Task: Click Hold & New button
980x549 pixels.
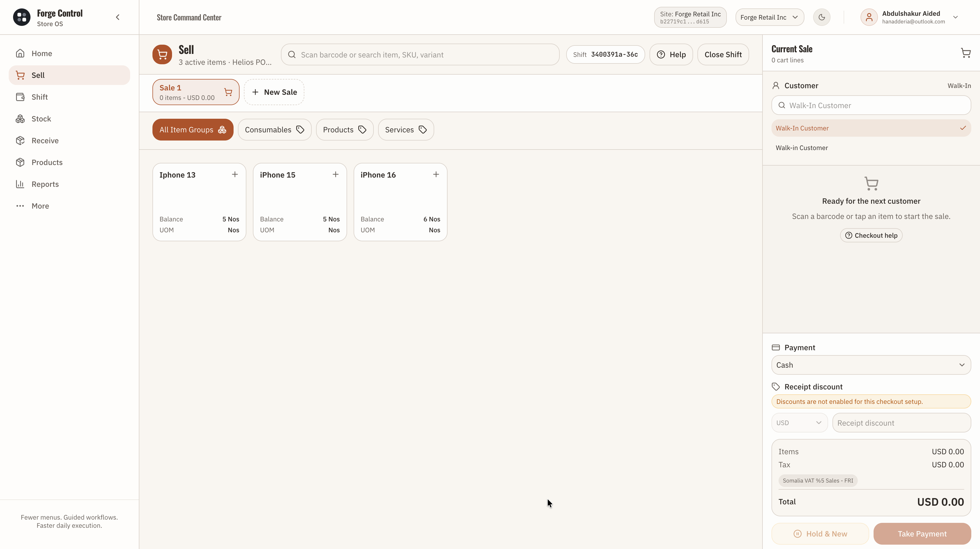Action: tap(820, 534)
